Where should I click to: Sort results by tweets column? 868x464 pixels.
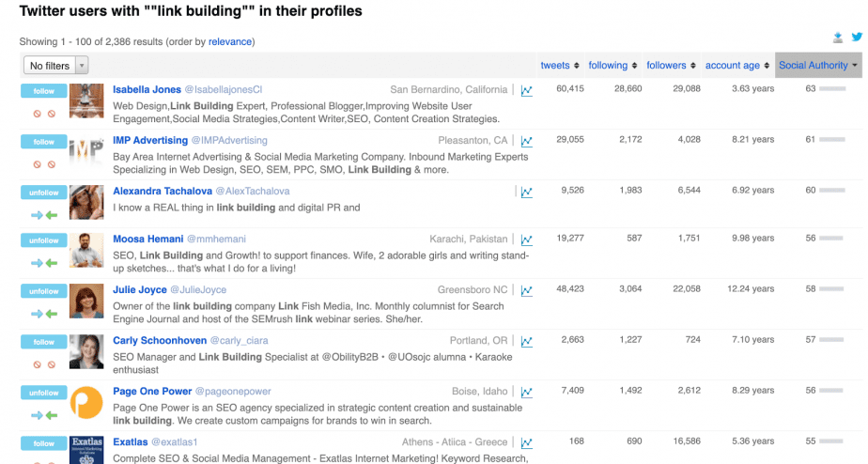[560, 66]
